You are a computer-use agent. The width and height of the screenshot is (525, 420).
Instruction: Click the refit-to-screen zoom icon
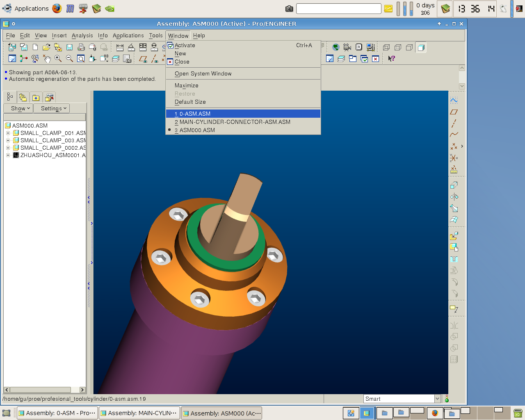point(81,59)
